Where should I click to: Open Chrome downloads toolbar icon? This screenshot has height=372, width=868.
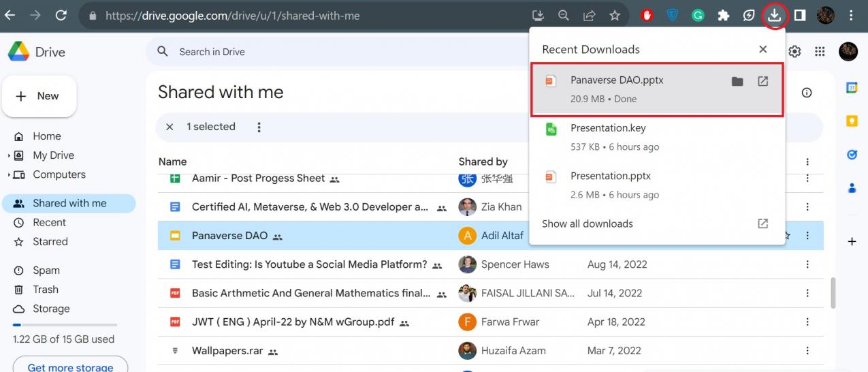click(774, 15)
